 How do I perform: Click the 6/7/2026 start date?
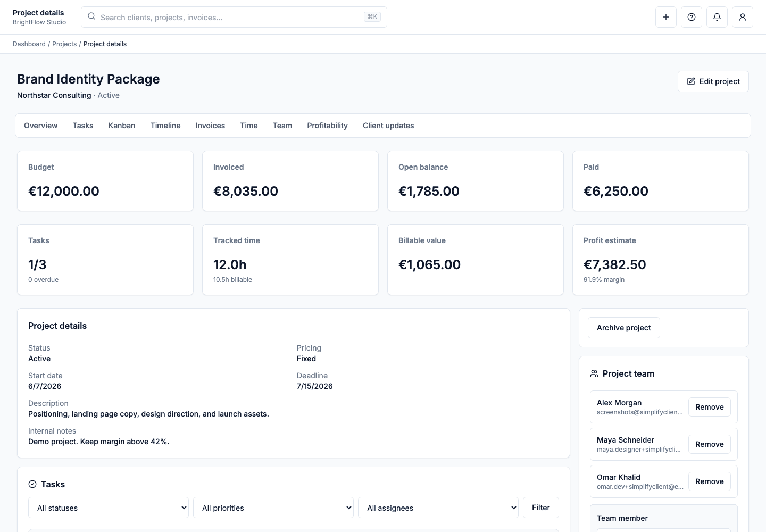tap(45, 386)
